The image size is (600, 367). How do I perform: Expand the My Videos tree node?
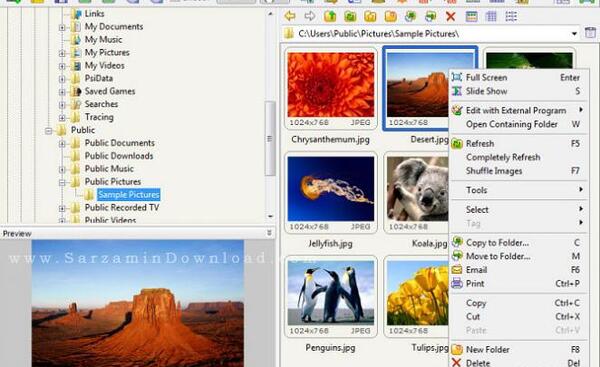point(62,66)
